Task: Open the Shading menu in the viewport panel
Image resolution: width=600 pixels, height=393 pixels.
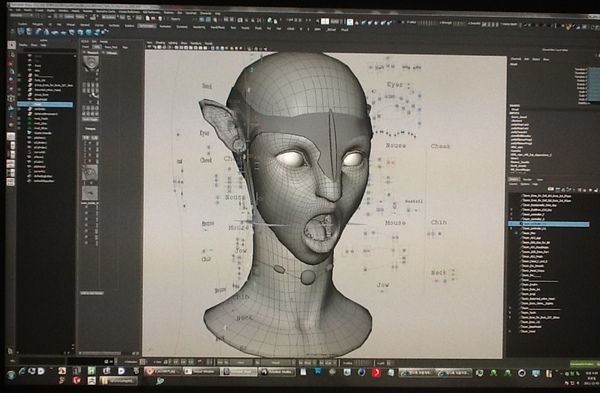Action: pos(160,43)
